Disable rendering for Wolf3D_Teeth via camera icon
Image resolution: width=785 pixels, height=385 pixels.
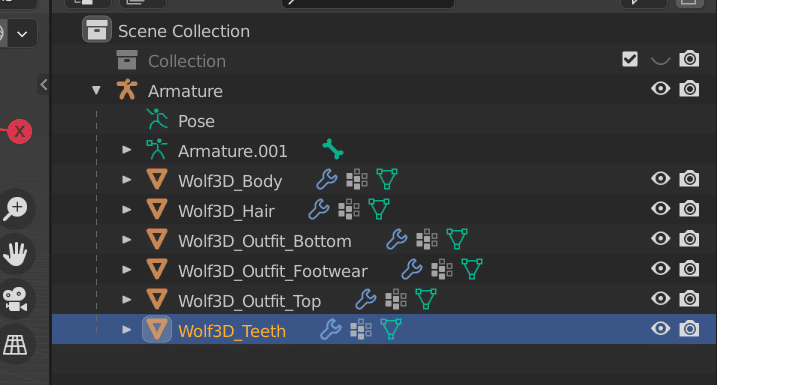689,329
